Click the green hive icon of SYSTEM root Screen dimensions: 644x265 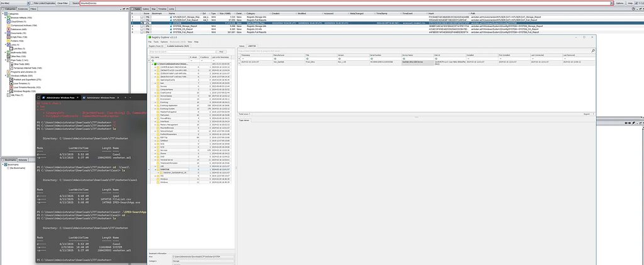(155, 64)
